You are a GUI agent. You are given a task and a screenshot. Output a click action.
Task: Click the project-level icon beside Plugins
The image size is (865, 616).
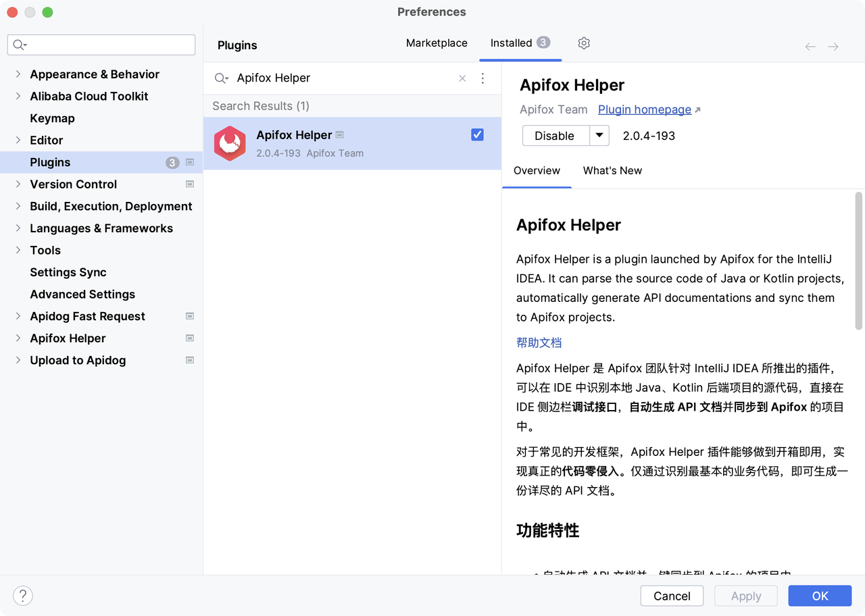(x=190, y=162)
